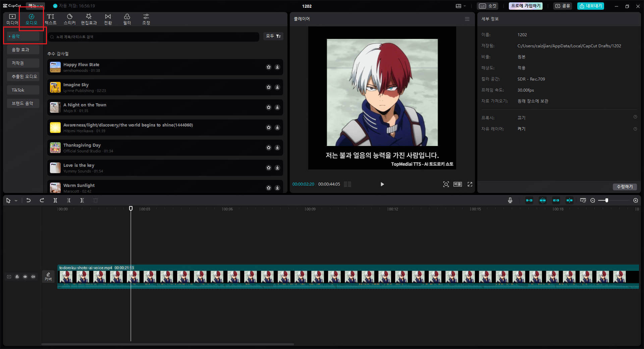Screen dimensions: 644x349
Task: Favorite the Imagine Sky track
Action: [269, 87]
